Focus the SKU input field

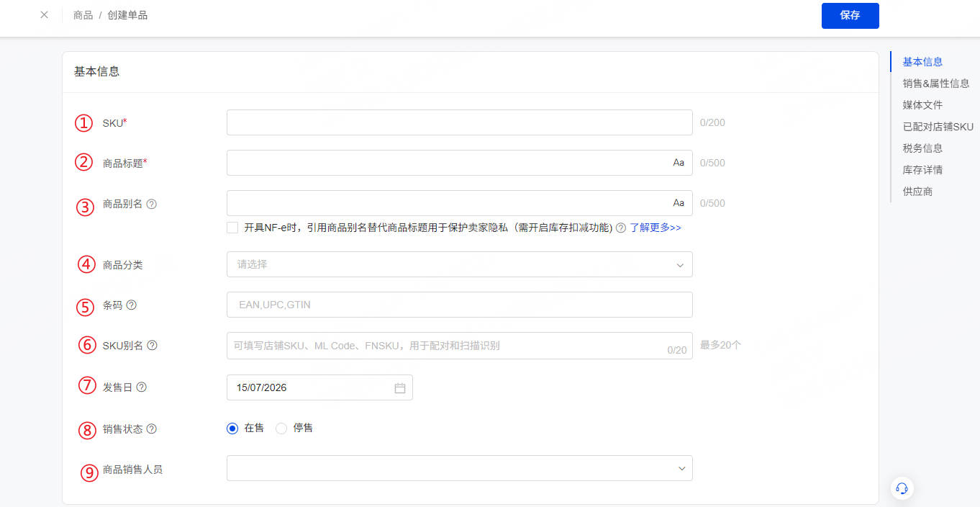click(460, 122)
